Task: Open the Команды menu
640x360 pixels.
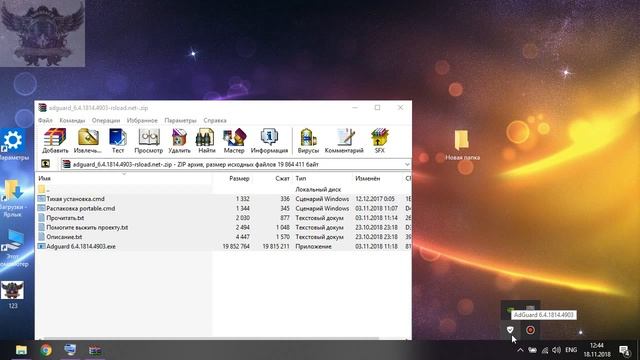Action: click(x=72, y=120)
